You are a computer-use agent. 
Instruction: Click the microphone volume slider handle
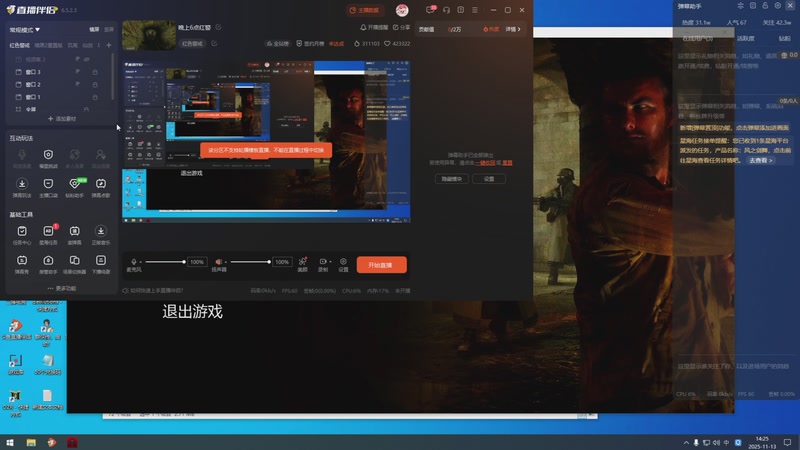pyautogui.click(x=184, y=262)
